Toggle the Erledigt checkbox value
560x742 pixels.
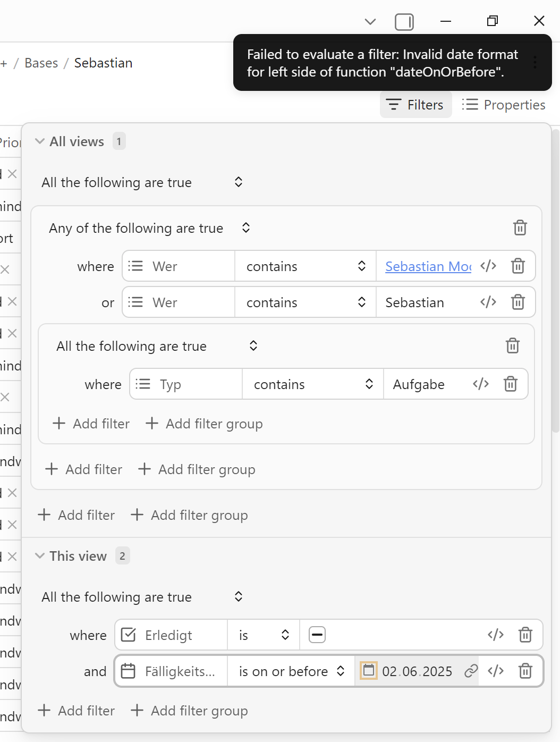[x=317, y=635]
